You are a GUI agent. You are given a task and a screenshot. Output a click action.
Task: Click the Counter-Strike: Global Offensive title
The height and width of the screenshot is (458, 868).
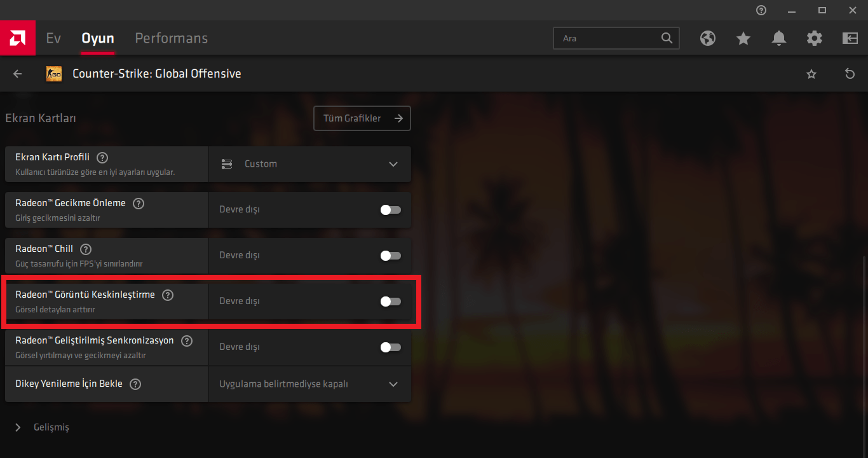pos(157,74)
